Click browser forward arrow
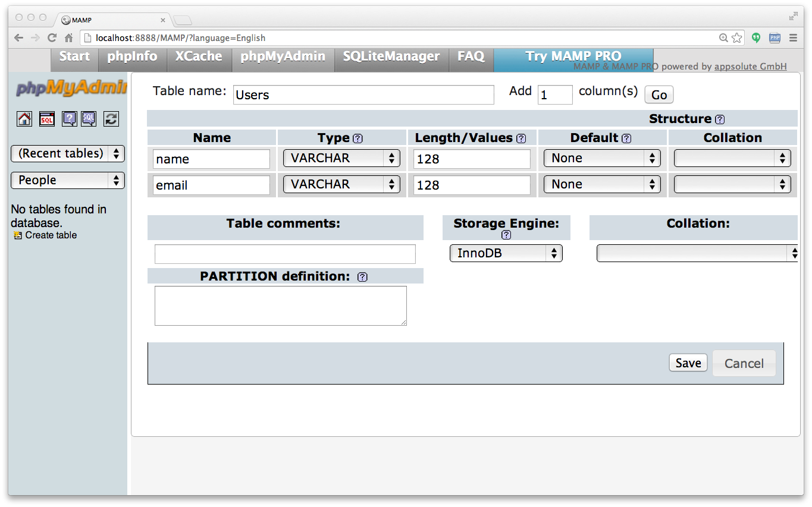The width and height of the screenshot is (812, 507). coord(36,37)
